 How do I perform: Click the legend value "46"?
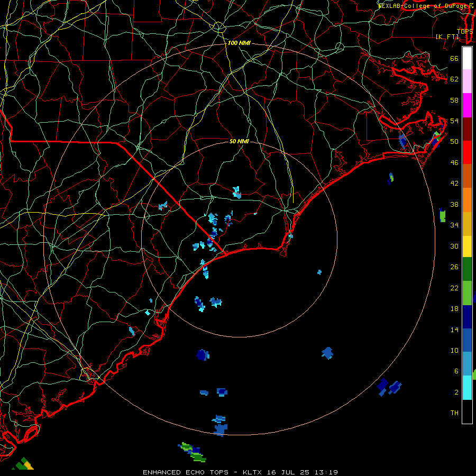(x=454, y=163)
